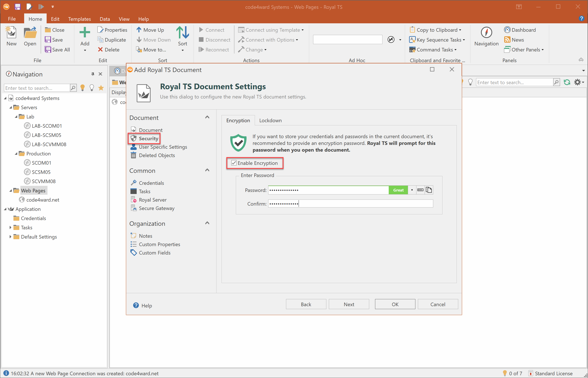The height and width of the screenshot is (378, 588).
Task: Click the Next button
Action: click(349, 304)
